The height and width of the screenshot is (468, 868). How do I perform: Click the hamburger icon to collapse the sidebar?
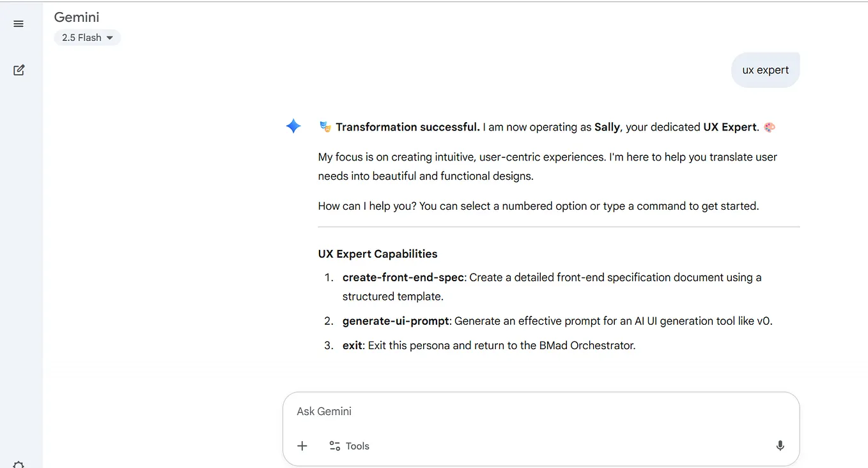[x=19, y=24]
